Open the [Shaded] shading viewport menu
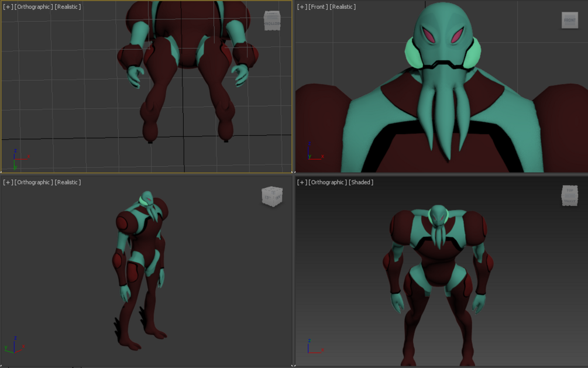 (x=361, y=183)
